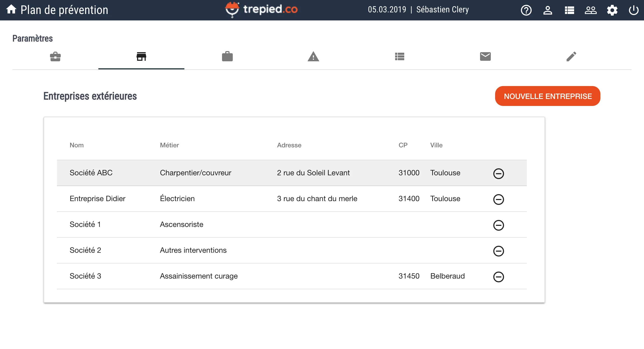Screen dimensions: 644x349
Task: Click the user name Sébastien Clery
Action: (442, 9)
